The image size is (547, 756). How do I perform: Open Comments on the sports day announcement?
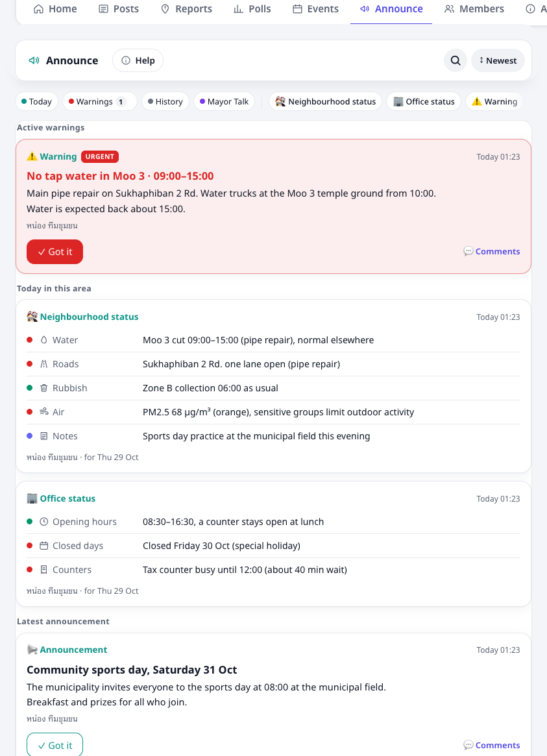click(492, 745)
